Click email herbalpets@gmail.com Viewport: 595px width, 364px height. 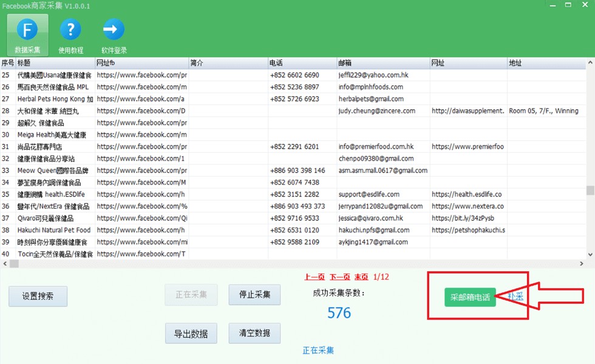pos(371,99)
